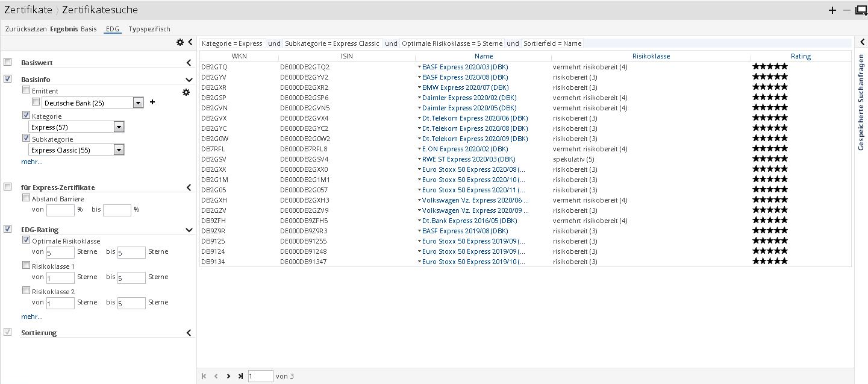The image size is (868, 384).
Task: Switch to the Typspezifisch tab
Action: tap(149, 29)
